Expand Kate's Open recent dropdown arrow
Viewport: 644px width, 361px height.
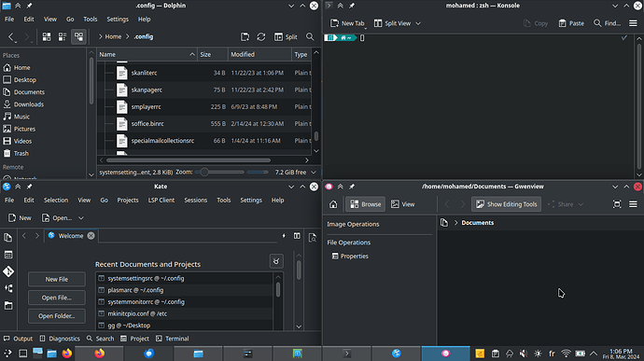coord(81,217)
